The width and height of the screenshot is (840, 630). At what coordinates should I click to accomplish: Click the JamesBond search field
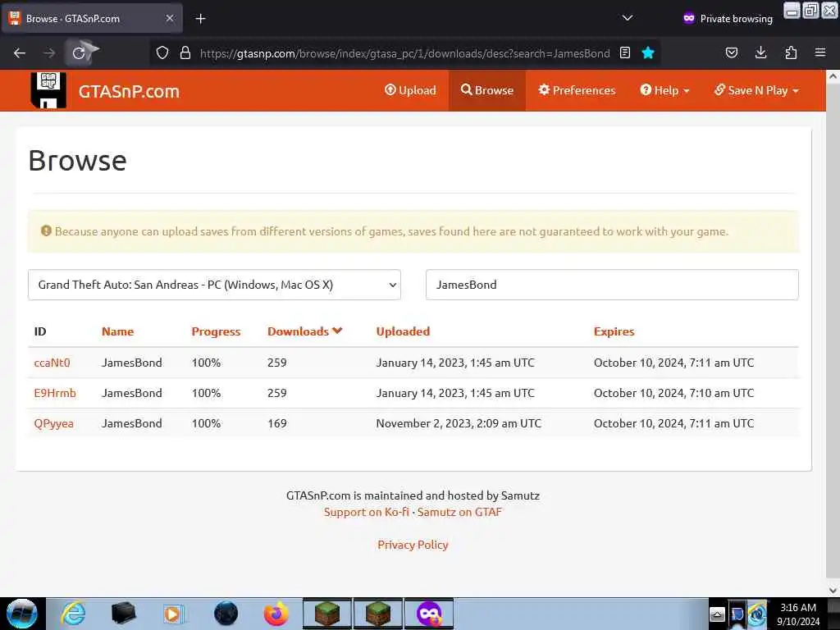pyautogui.click(x=612, y=285)
